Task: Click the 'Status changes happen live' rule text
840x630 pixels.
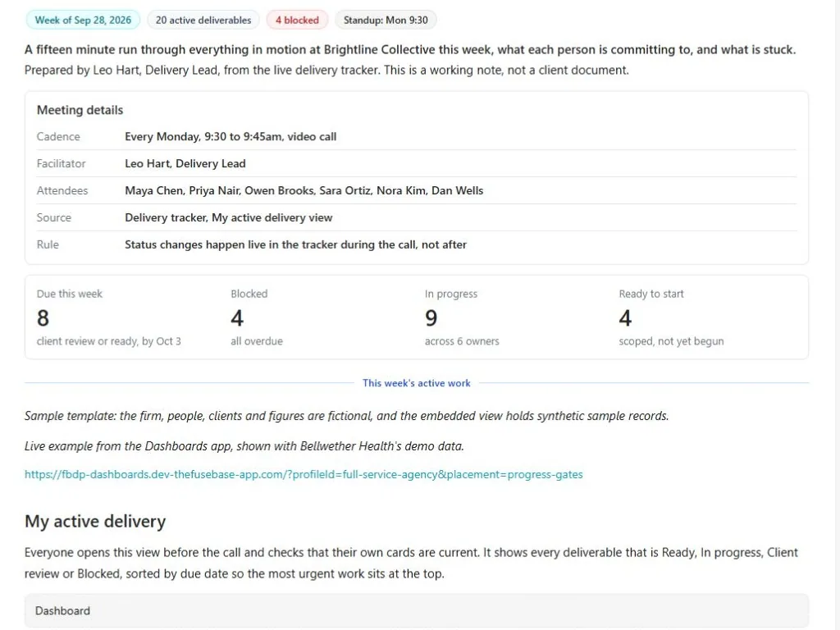Action: tap(295, 244)
